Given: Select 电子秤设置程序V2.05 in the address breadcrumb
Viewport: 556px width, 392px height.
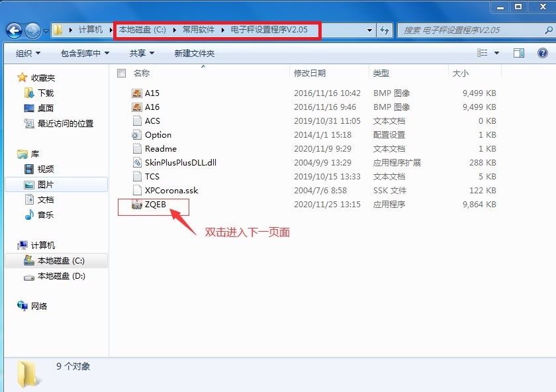Looking at the screenshot, I should pyautogui.click(x=269, y=30).
